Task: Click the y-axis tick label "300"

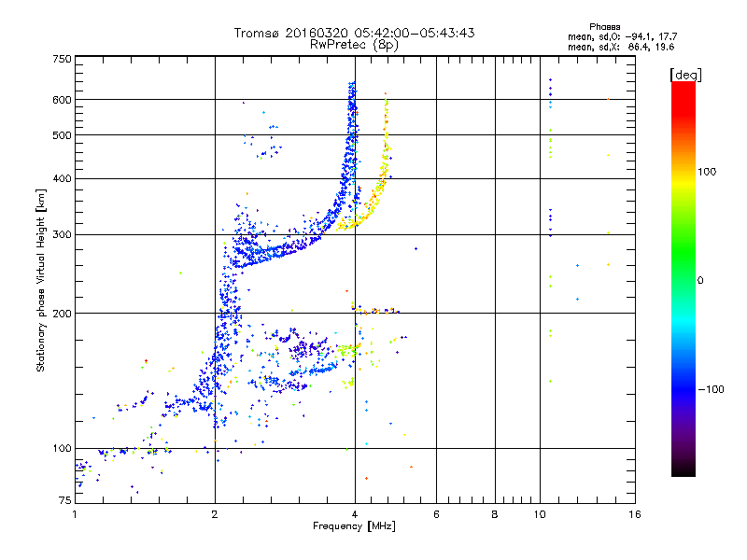Action: 62,234
